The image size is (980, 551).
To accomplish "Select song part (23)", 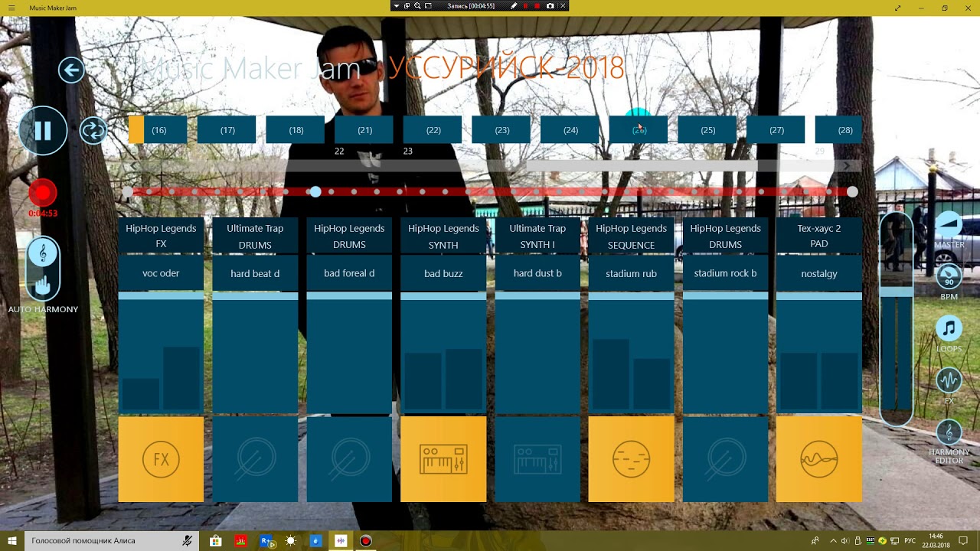I will (501, 129).
